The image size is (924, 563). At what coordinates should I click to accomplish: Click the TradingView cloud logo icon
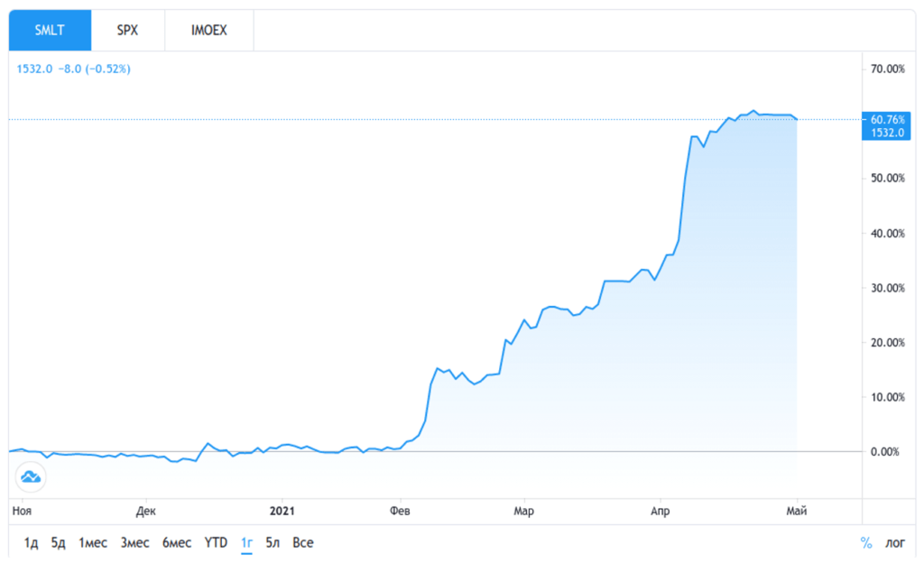30,476
